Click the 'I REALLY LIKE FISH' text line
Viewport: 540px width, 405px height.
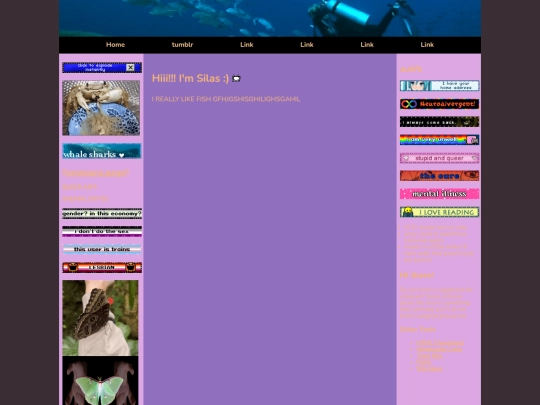pos(226,99)
